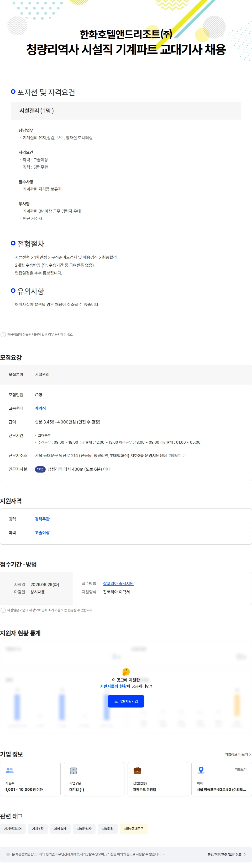Viewport: 252px width, 868px height.
Task: Click the 사원수 people icon
Action: click(10, 770)
